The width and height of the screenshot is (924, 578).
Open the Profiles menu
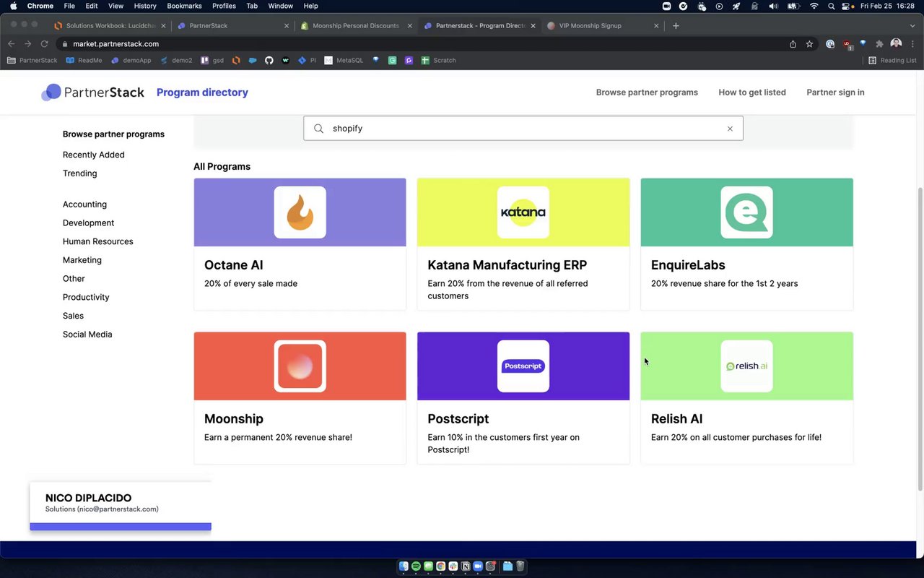pos(224,6)
